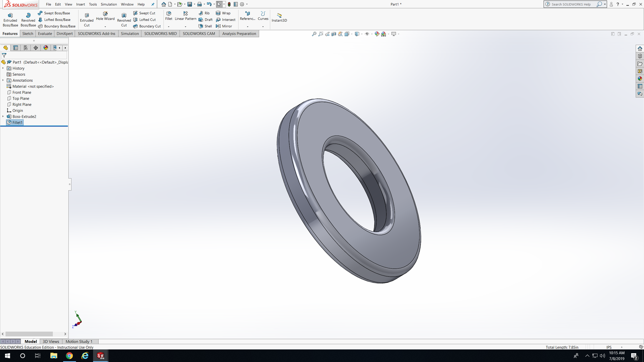
Task: Expand the Boss-Extrude2 feature node
Action: pyautogui.click(x=3, y=116)
